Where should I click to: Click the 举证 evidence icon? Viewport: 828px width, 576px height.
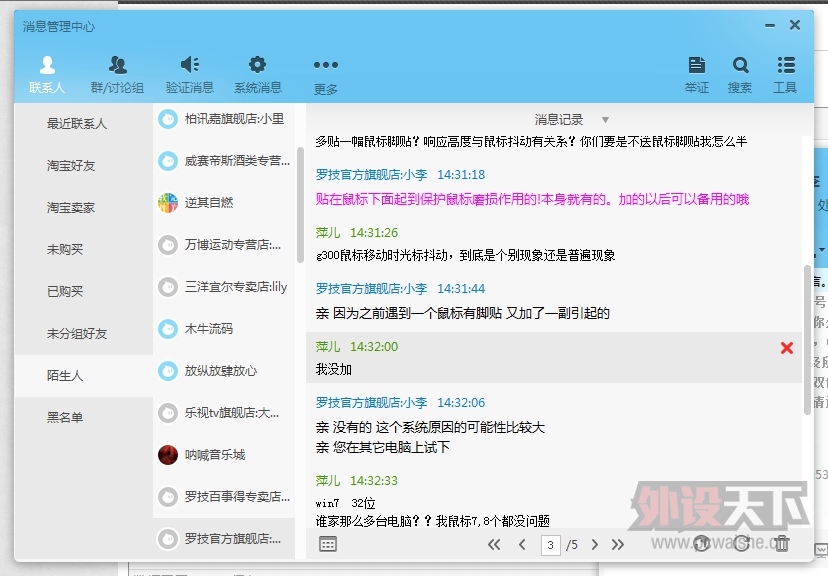coord(697,75)
